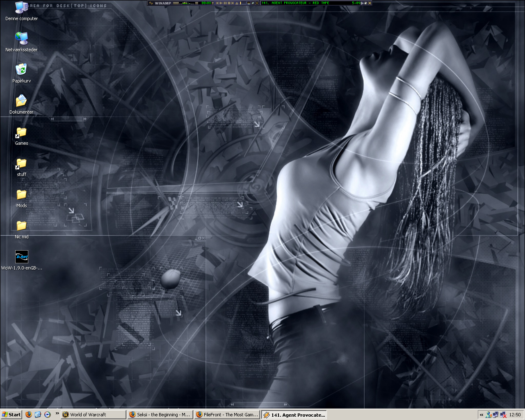Expand hidden system tray icons

click(x=482, y=415)
